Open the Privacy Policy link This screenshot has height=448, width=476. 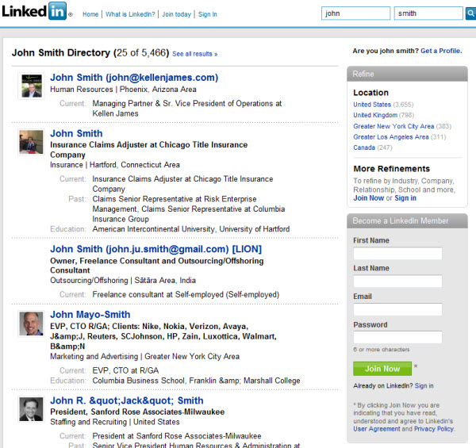tap(434, 429)
